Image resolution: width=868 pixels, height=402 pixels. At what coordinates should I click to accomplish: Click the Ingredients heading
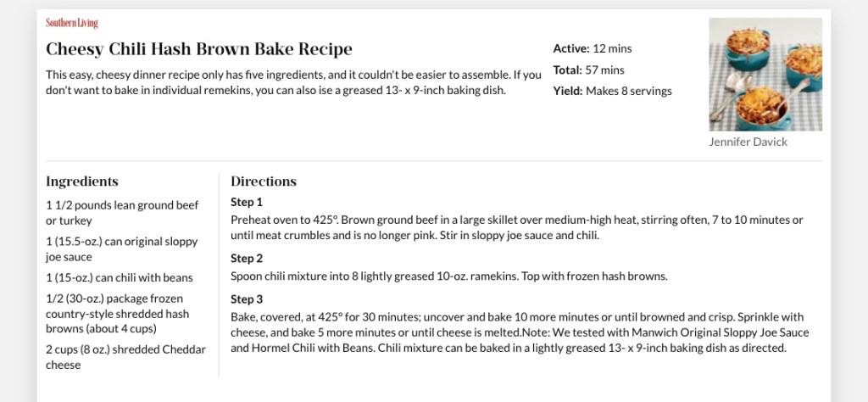tap(82, 181)
